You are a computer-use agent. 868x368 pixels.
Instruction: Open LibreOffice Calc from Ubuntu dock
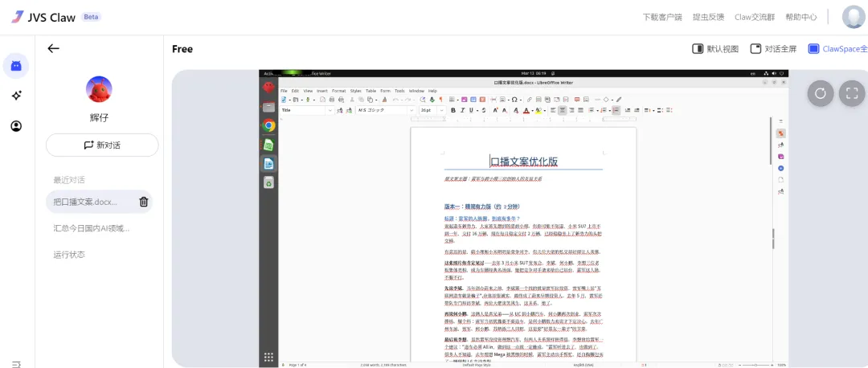tap(269, 145)
